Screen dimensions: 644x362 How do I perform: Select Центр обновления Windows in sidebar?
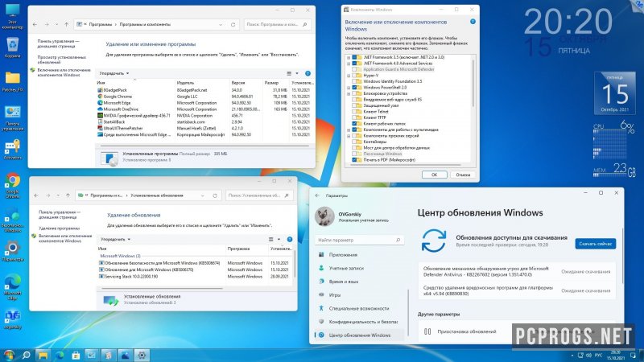point(359,335)
